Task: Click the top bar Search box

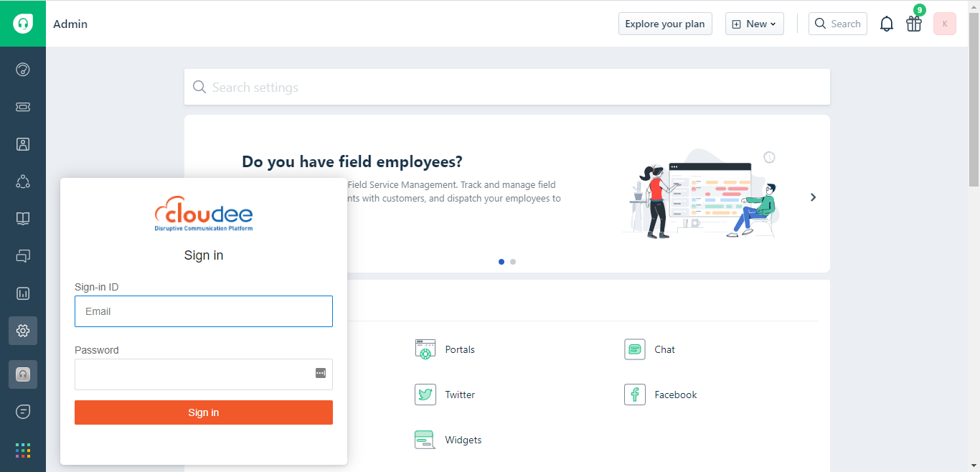Action: pyautogui.click(x=838, y=24)
